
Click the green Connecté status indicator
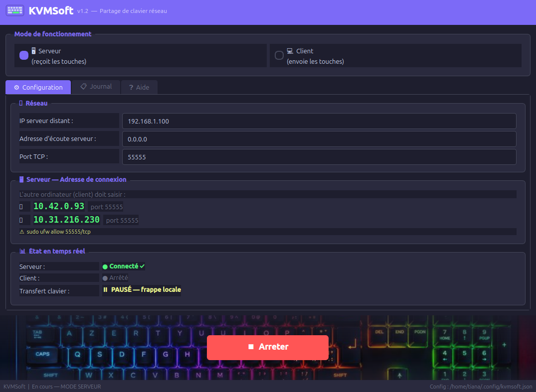click(123, 266)
